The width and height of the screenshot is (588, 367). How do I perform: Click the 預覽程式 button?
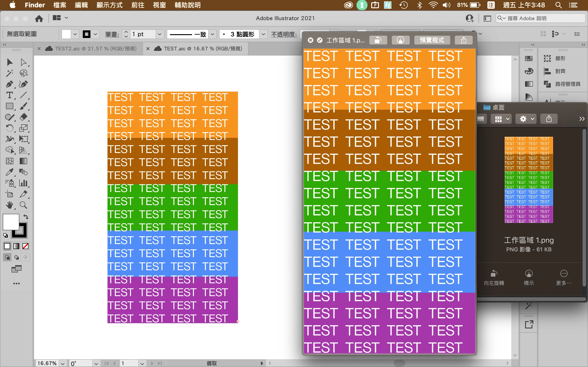point(432,40)
